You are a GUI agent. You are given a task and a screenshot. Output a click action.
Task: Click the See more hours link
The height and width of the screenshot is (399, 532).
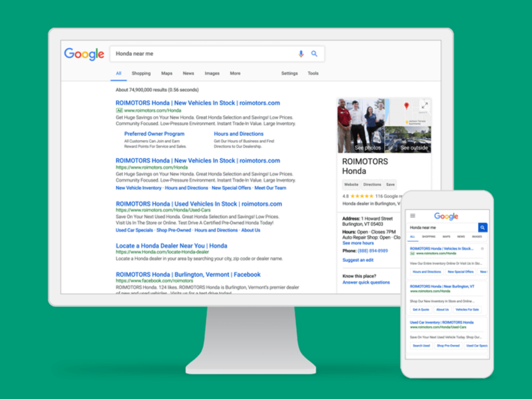[358, 243]
